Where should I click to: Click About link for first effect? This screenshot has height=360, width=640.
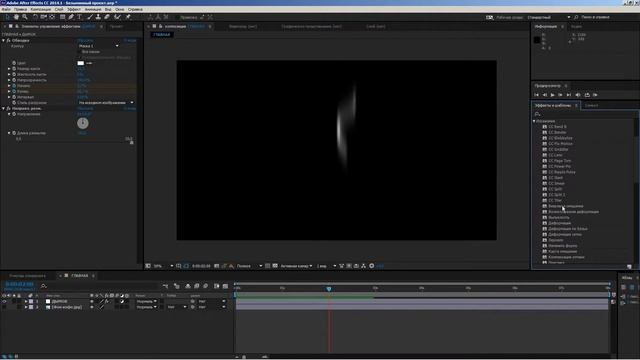[130, 40]
